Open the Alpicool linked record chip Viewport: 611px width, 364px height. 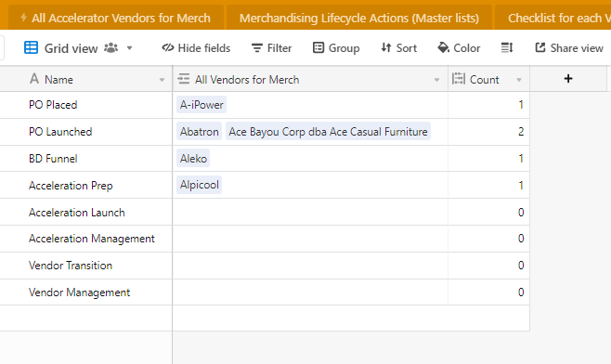click(x=199, y=185)
